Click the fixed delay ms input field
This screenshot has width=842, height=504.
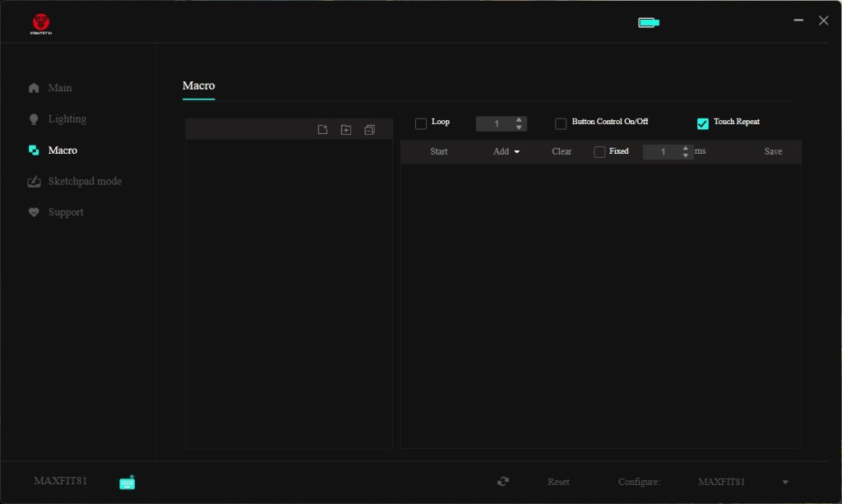click(662, 152)
